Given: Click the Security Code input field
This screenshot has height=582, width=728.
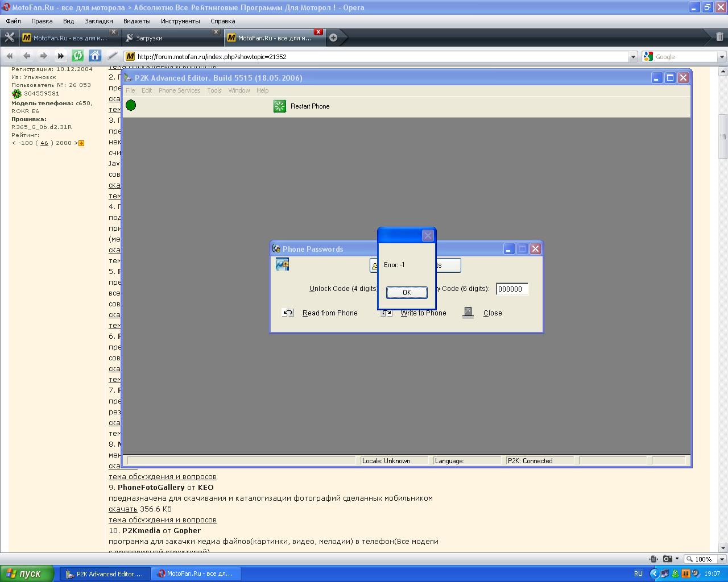Looking at the screenshot, I should tap(512, 289).
